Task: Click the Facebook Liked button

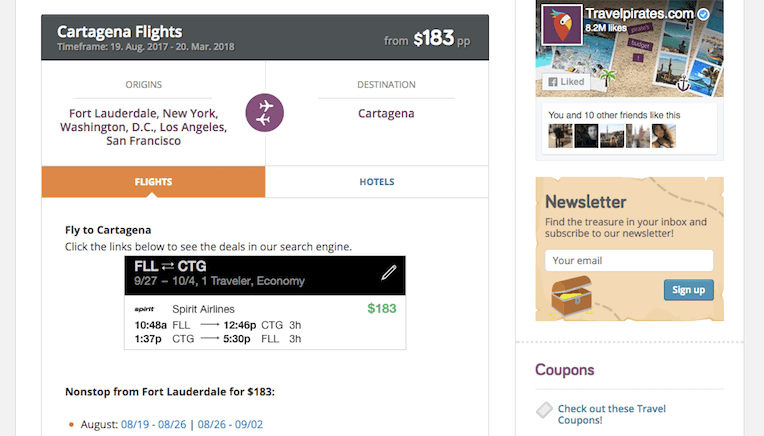Action: point(566,82)
